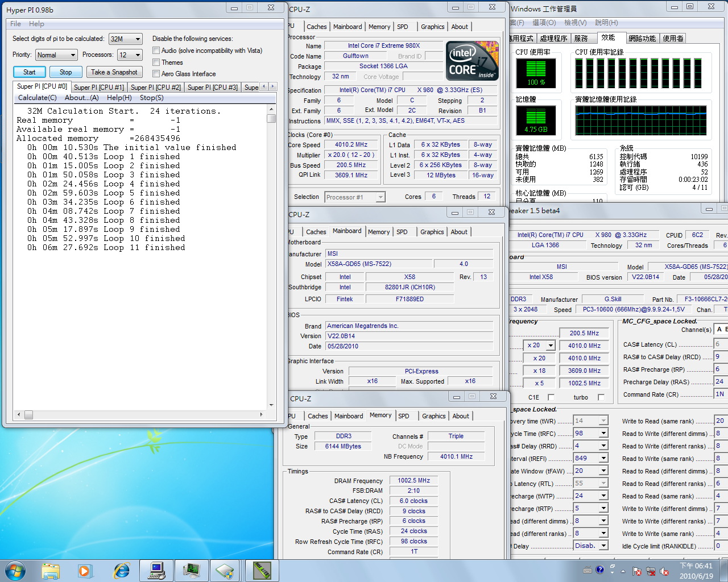Click the drive-with-shield taskbar icon
Screen dimensions: 728x582
[225, 571]
